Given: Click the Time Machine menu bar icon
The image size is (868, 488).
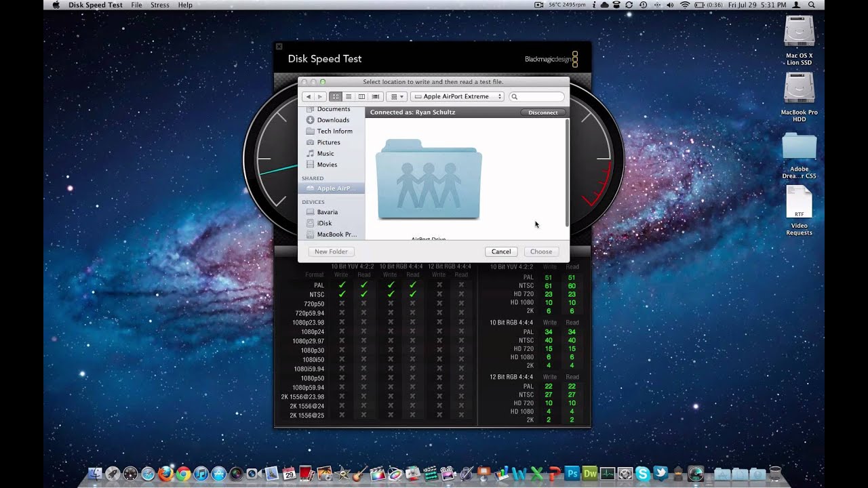Looking at the screenshot, I should click(643, 5).
